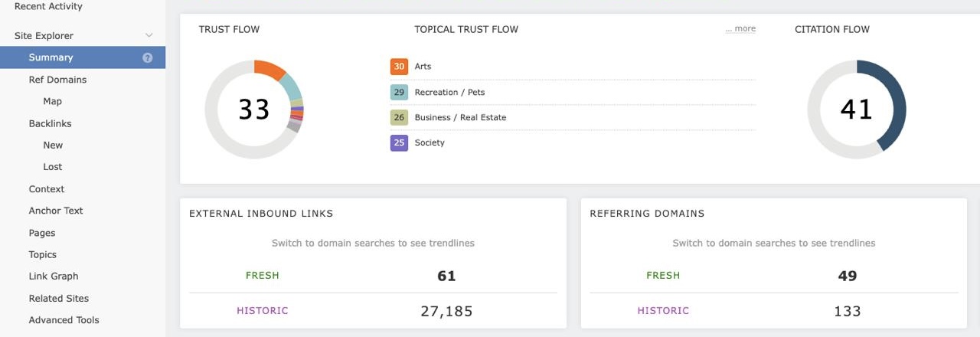Open the Backlinks section
Viewport: 980px width, 337px height.
(50, 123)
